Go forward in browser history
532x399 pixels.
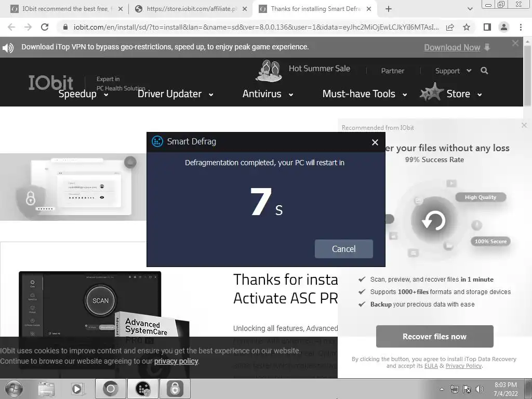pyautogui.click(x=28, y=27)
